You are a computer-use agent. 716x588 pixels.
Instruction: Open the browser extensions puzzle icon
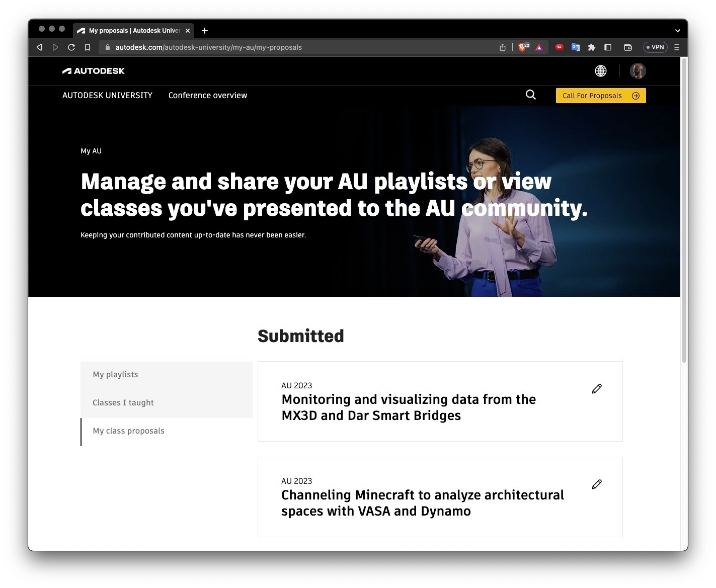coord(592,47)
